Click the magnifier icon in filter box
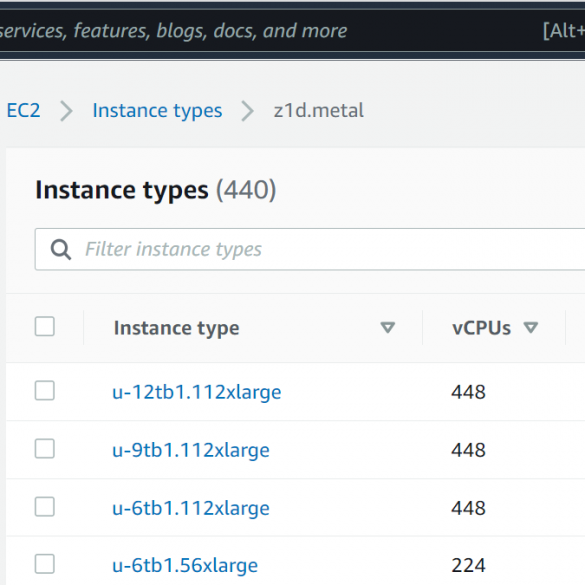The height and width of the screenshot is (585, 585). [60, 249]
